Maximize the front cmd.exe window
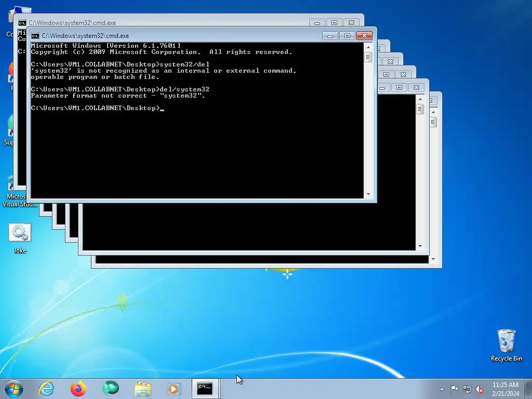 (347, 36)
